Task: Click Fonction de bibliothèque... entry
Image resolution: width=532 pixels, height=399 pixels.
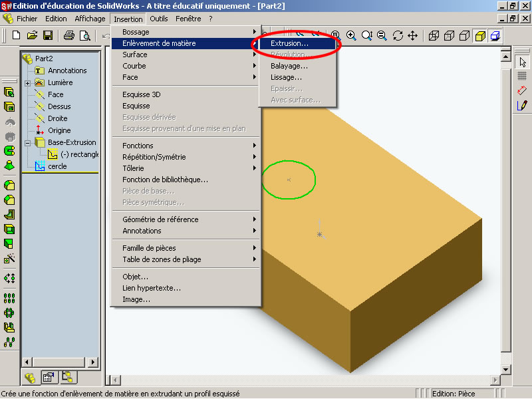Action: (186, 180)
